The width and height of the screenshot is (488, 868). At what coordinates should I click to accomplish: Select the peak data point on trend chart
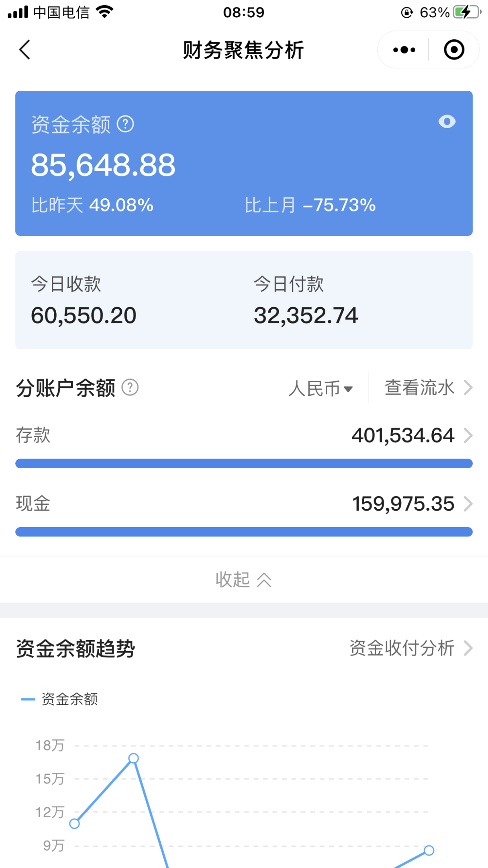click(134, 758)
